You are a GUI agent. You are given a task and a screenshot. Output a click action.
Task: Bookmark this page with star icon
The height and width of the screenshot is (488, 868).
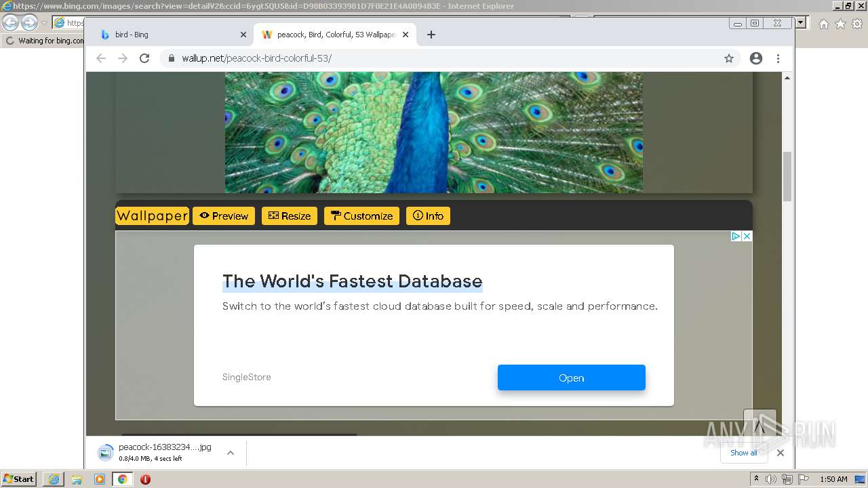click(x=729, y=58)
